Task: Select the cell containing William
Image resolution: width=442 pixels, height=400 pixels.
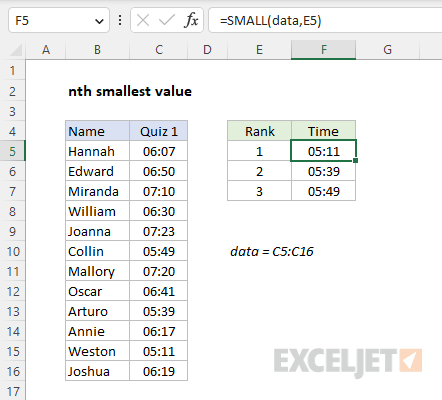Action: 97,211
